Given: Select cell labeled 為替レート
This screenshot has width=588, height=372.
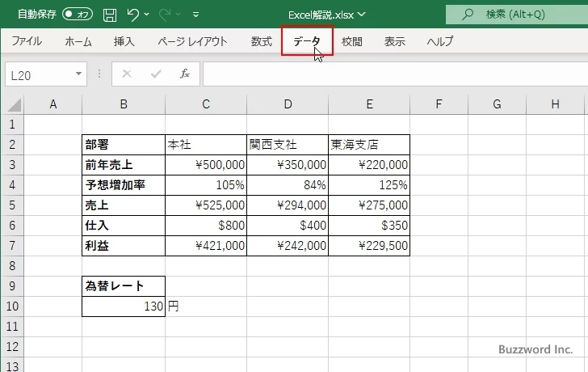Looking at the screenshot, I should [x=124, y=286].
